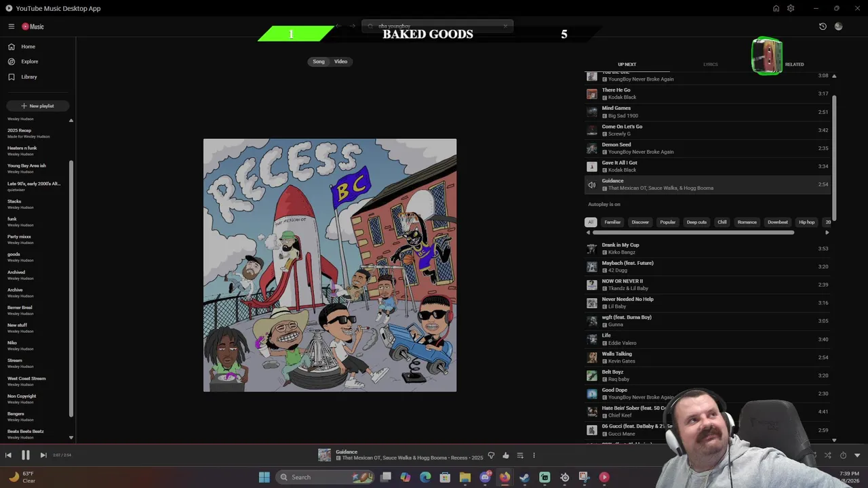Open Firefox from the taskbar
Image resolution: width=868 pixels, height=488 pixels.
505,477
